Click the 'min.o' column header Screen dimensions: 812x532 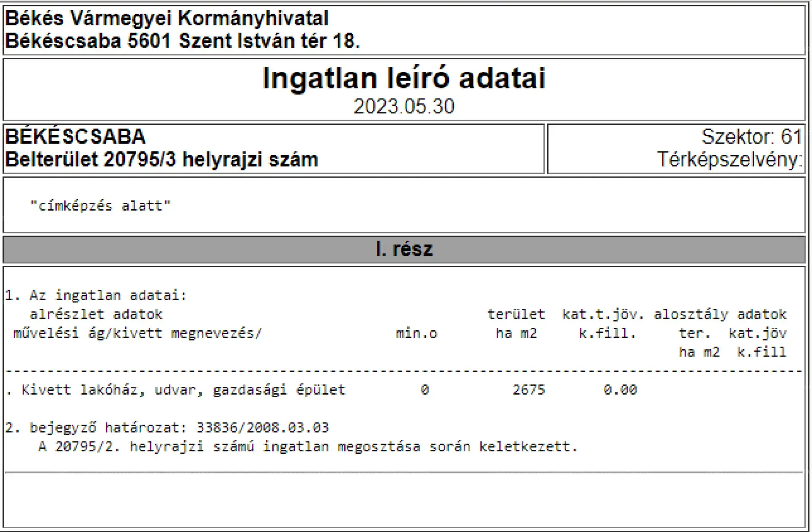click(416, 333)
